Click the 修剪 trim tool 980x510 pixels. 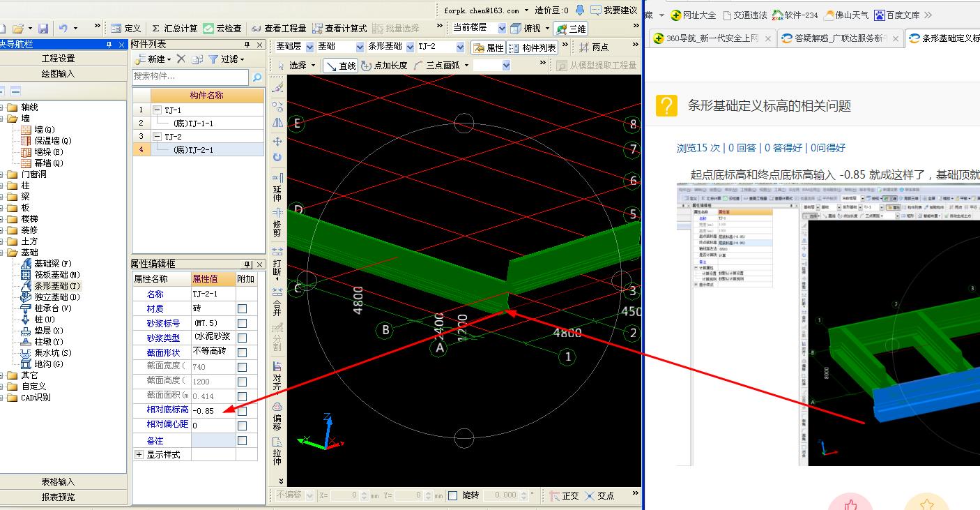coord(277,222)
